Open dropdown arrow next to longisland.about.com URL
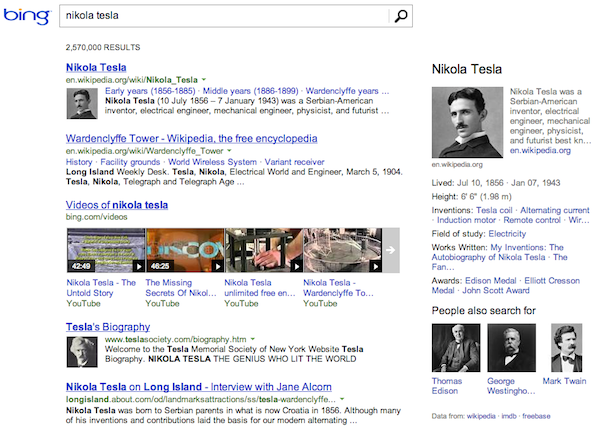 (x=342, y=399)
